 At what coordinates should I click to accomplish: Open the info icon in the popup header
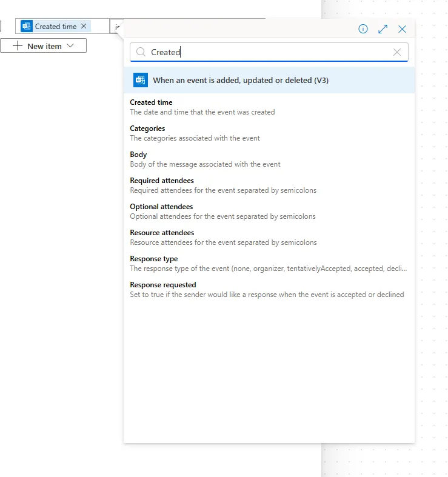[363, 29]
